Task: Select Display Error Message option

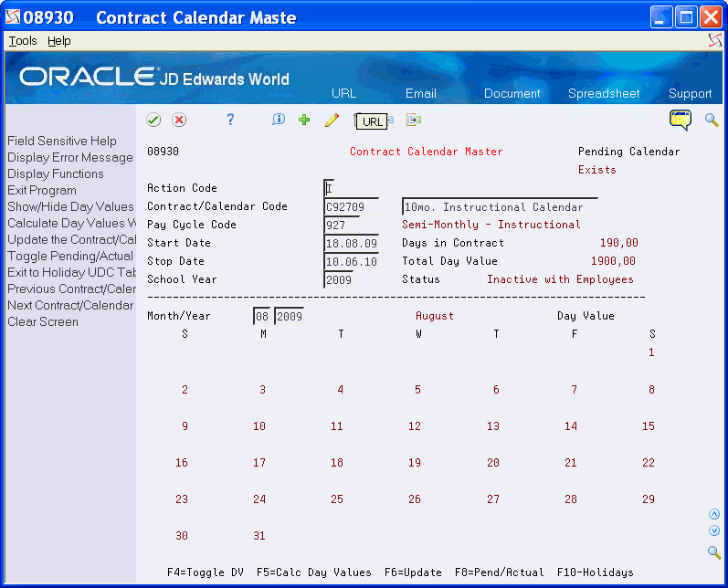Action: [70, 157]
